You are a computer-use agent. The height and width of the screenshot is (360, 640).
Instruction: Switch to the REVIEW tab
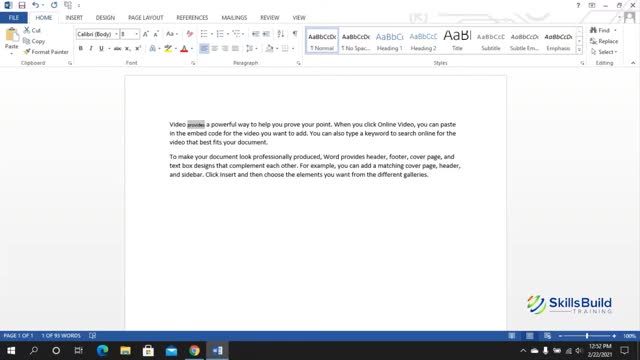(269, 18)
